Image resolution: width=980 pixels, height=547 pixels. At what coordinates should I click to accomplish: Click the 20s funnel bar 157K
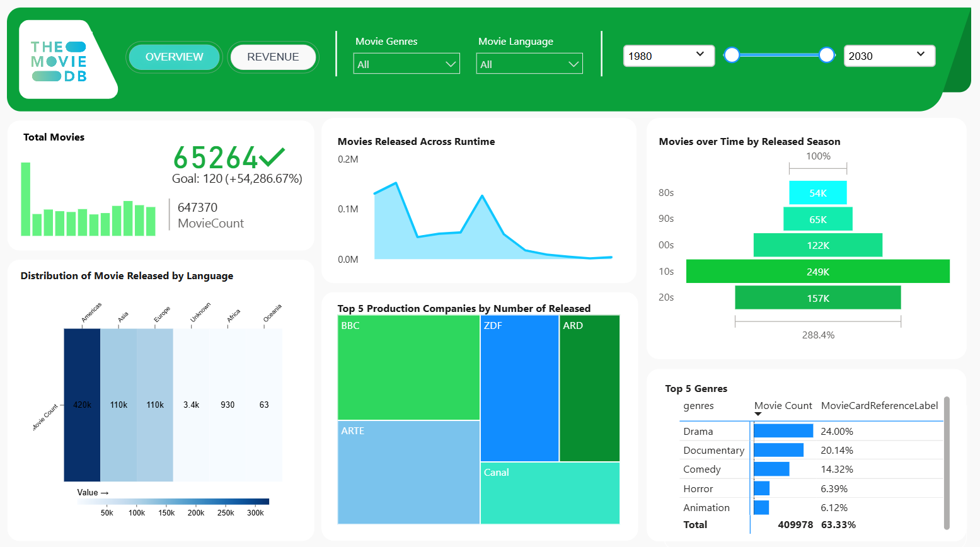tap(818, 298)
